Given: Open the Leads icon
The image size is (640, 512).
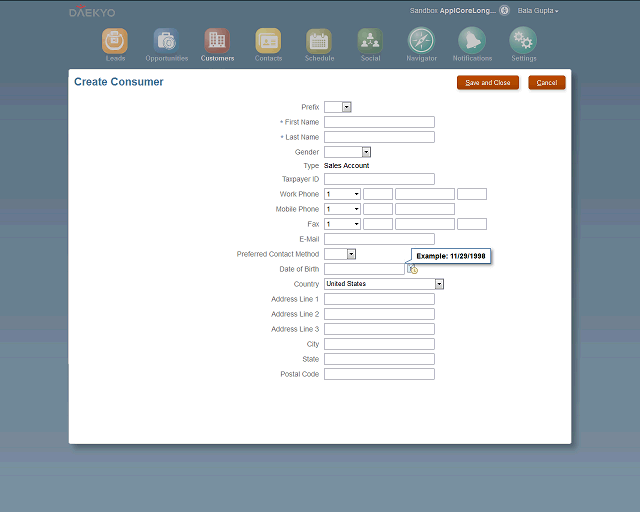Looking at the screenshot, I should [x=115, y=41].
